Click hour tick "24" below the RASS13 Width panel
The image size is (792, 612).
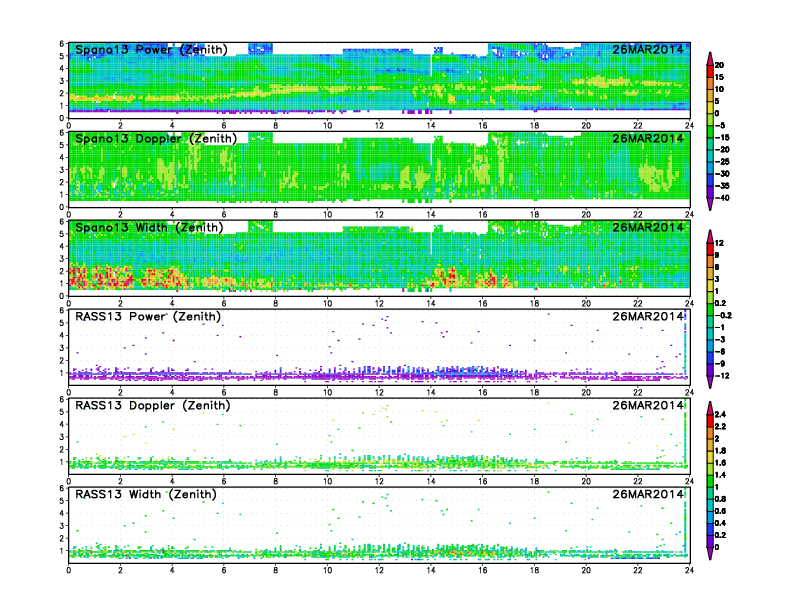[x=689, y=571]
